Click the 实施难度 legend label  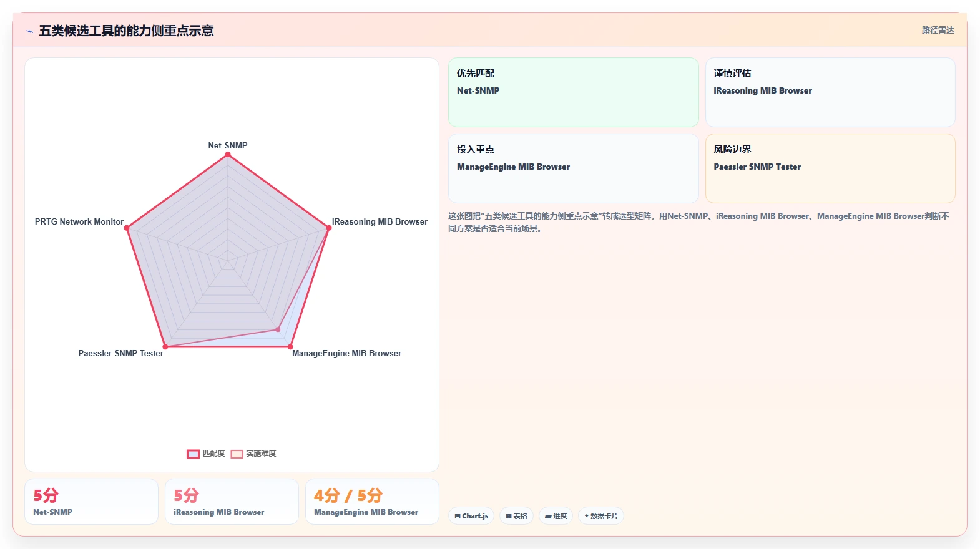(261, 454)
